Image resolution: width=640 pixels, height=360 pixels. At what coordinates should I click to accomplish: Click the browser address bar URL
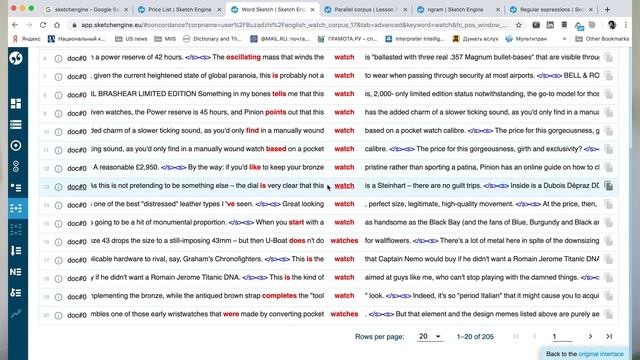click(294, 25)
